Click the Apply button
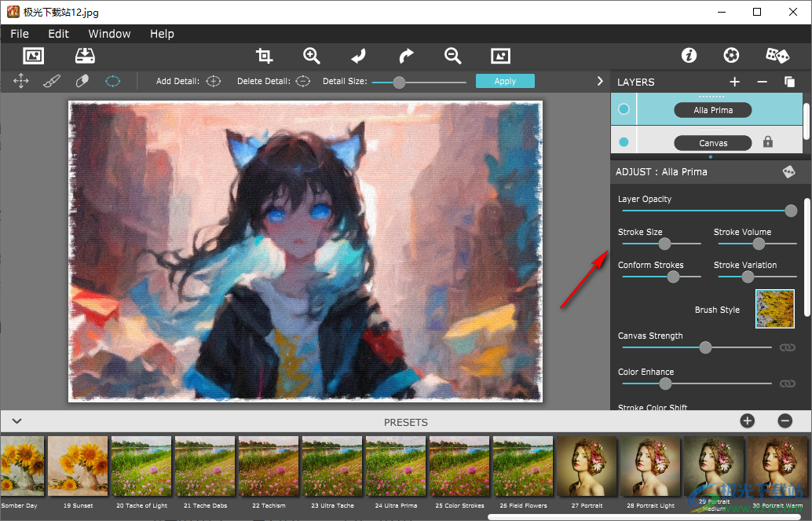 [x=505, y=80]
